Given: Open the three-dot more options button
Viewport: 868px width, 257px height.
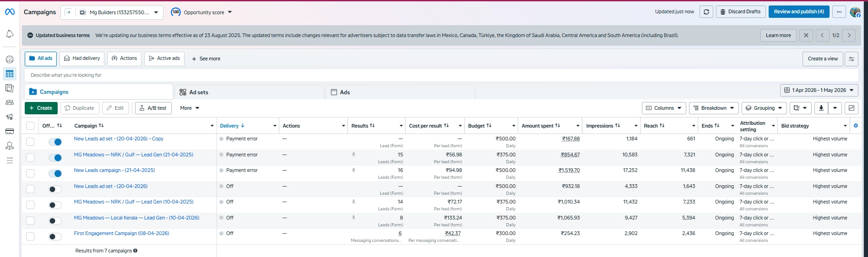Looking at the screenshot, I should click(x=839, y=12).
